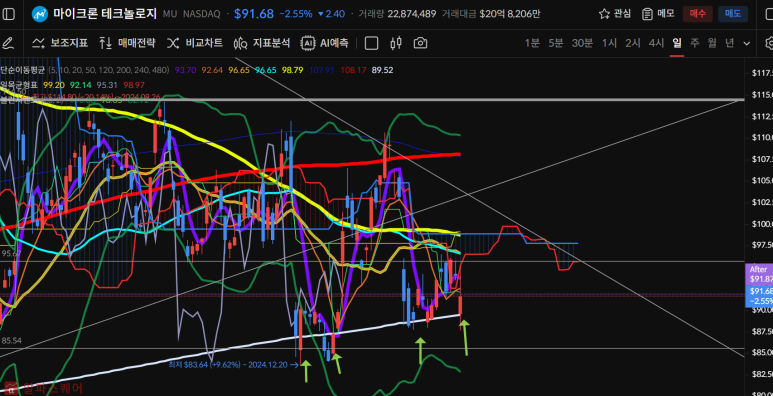Viewport: 773px width, 396px height.
Task: Add stock to watchlist with 관심 star
Action: [x=614, y=14]
